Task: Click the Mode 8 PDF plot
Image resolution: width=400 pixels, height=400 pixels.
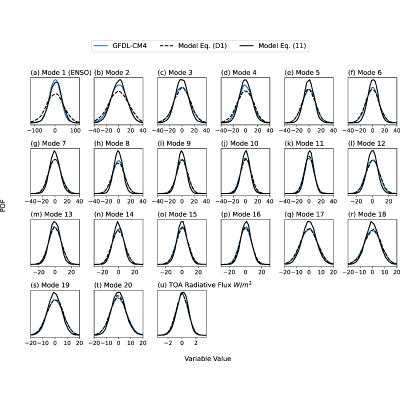Action: [x=118, y=172]
